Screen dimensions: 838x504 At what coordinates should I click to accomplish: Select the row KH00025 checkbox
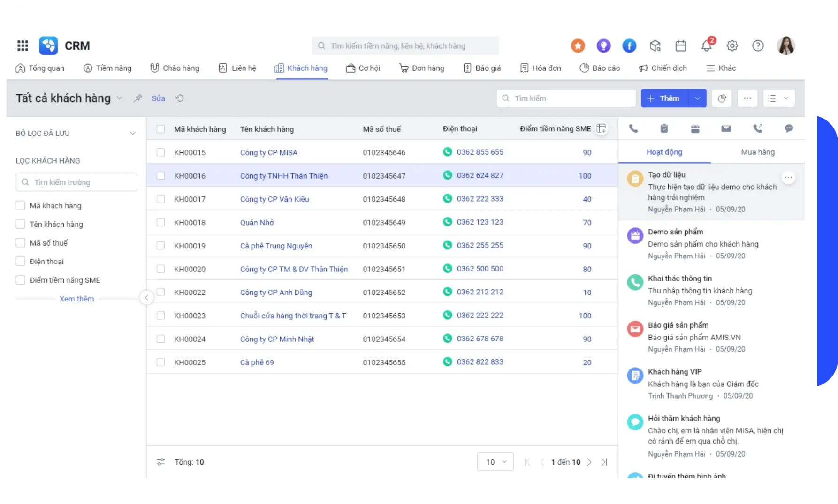click(x=160, y=362)
